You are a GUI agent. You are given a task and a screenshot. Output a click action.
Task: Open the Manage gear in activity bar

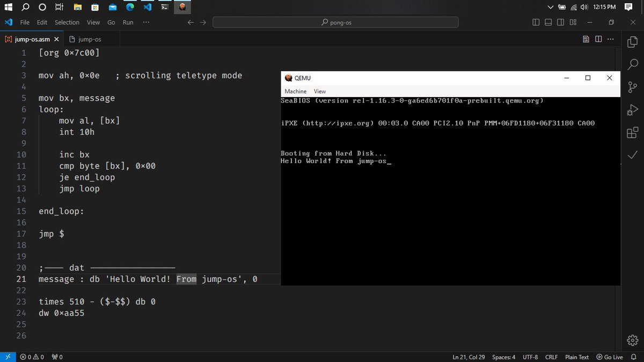point(632,340)
